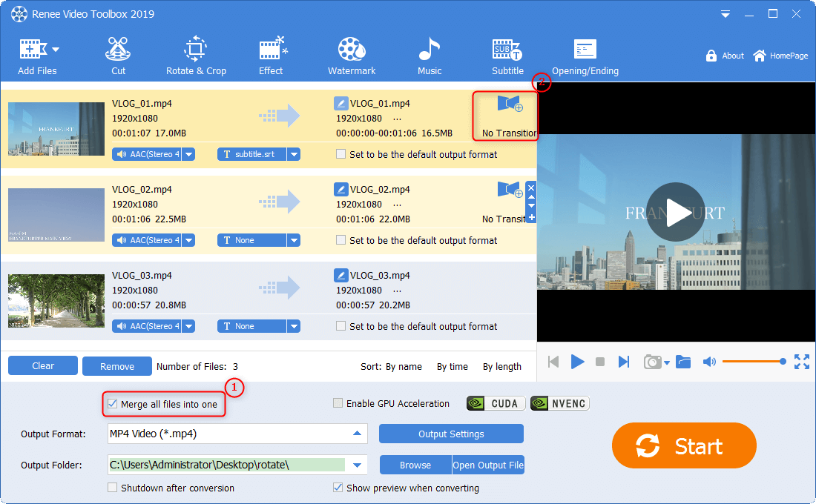The image size is (816, 504).
Task: Open the Music tool
Action: pos(430,56)
